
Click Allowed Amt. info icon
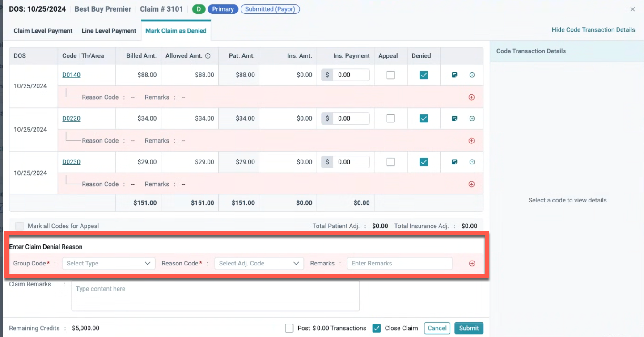[208, 56]
